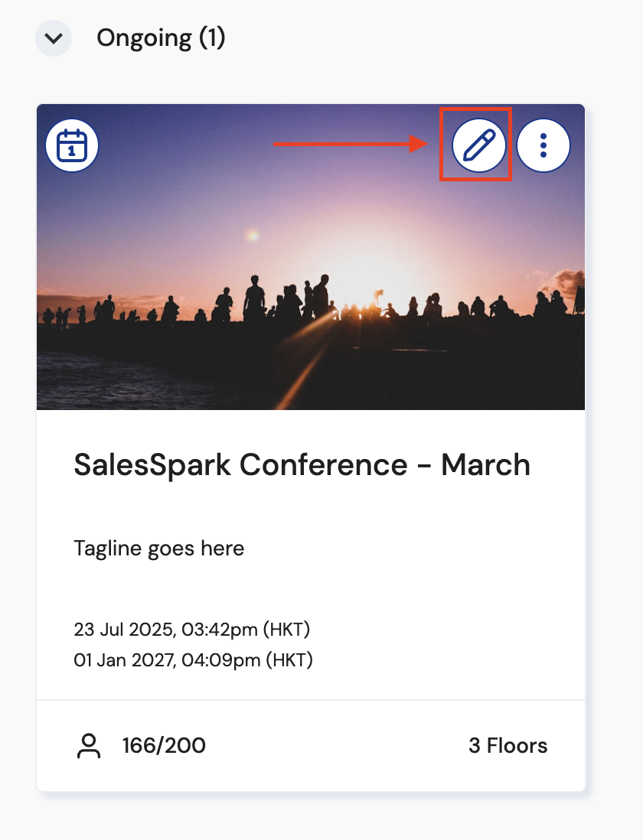Viewport: 643px width, 840px height.
Task: Click the 'Tagline goes here' text
Action: [x=159, y=548]
